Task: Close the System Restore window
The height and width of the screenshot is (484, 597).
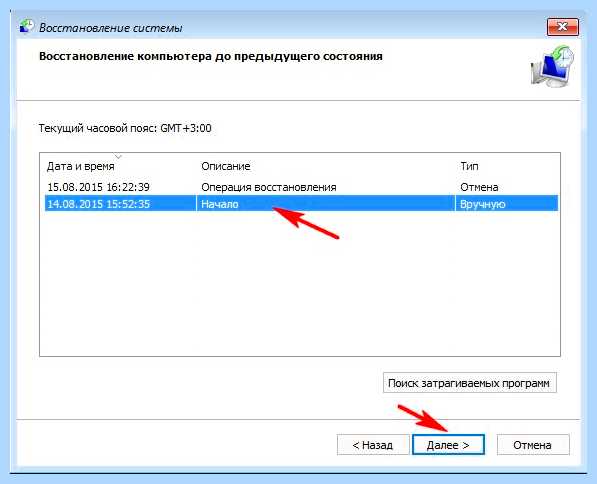Action: point(563,27)
